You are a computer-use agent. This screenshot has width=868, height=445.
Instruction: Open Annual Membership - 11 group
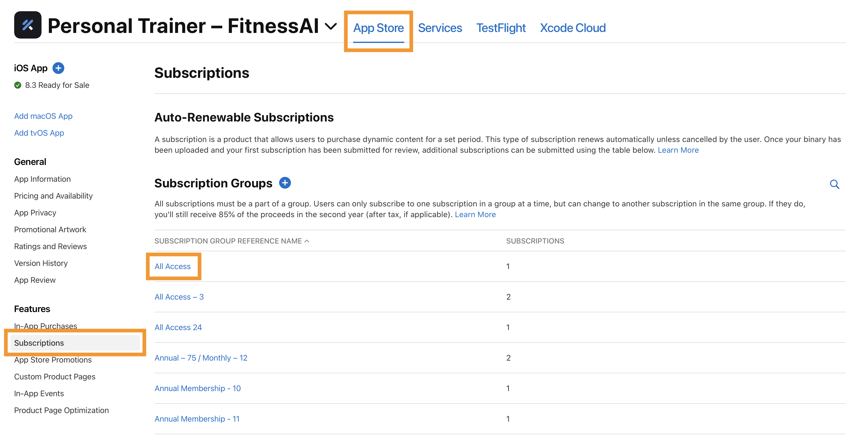[x=197, y=419]
